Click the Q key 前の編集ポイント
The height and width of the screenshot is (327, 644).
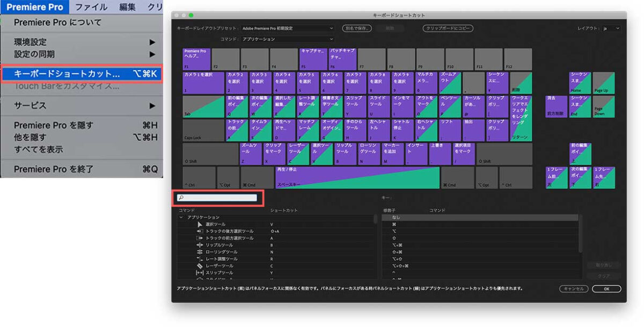click(x=237, y=106)
